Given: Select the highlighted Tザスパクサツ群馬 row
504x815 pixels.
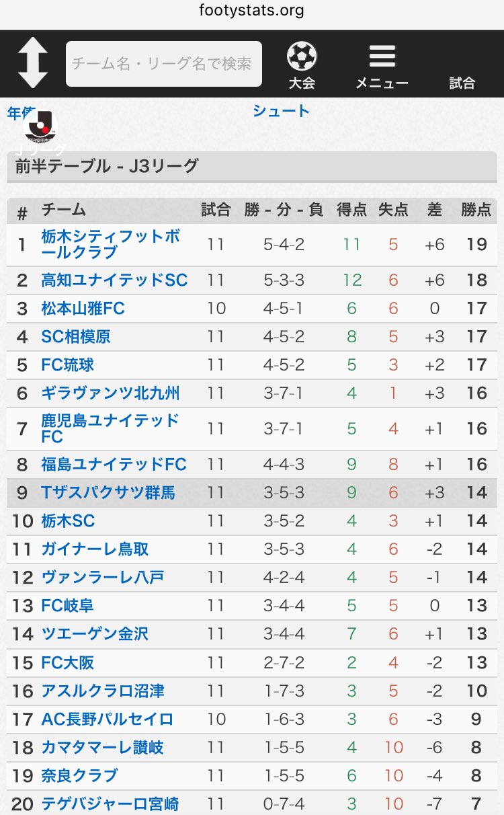Looking at the screenshot, I should click(x=252, y=493).
